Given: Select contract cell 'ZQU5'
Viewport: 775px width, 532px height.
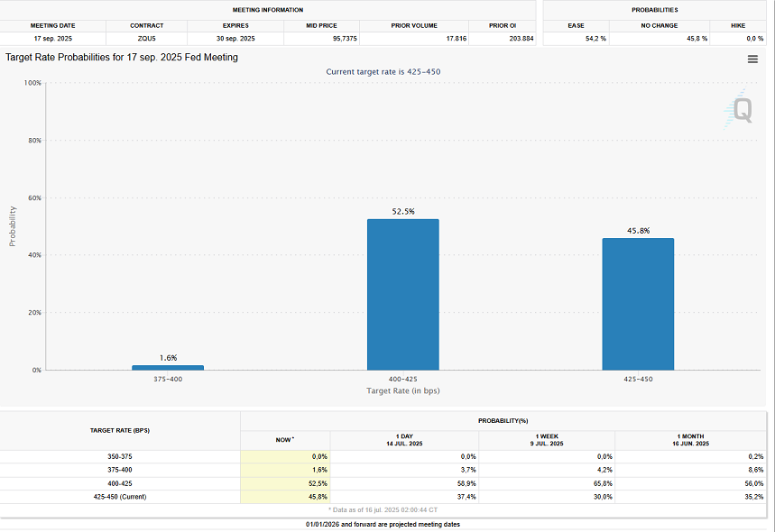Looking at the screenshot, I should [147, 39].
